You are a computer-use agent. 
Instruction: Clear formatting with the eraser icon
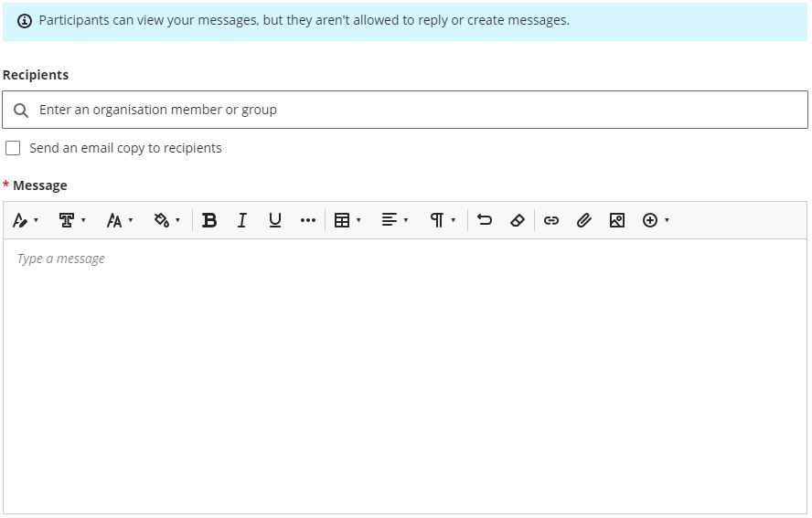[518, 220]
